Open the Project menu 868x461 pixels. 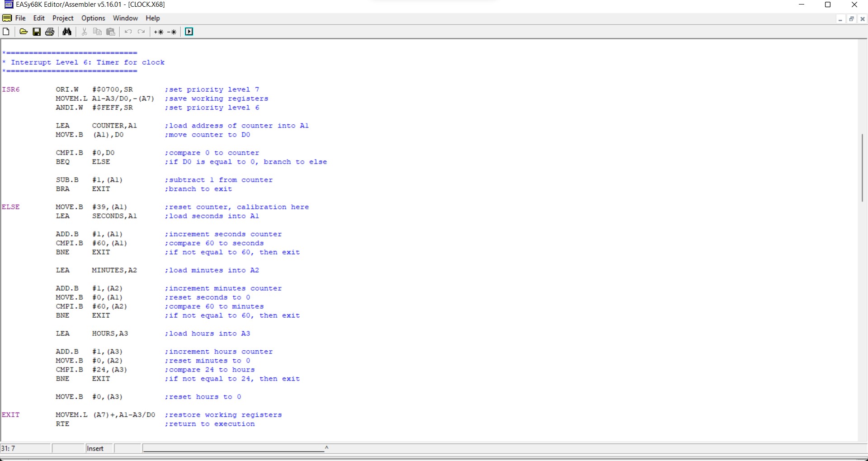coord(63,18)
